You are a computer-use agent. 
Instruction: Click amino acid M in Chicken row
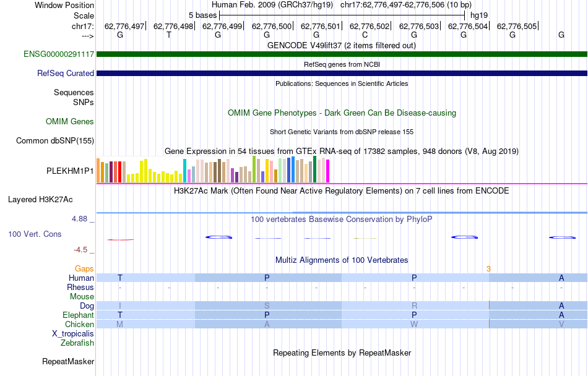pyautogui.click(x=120, y=324)
